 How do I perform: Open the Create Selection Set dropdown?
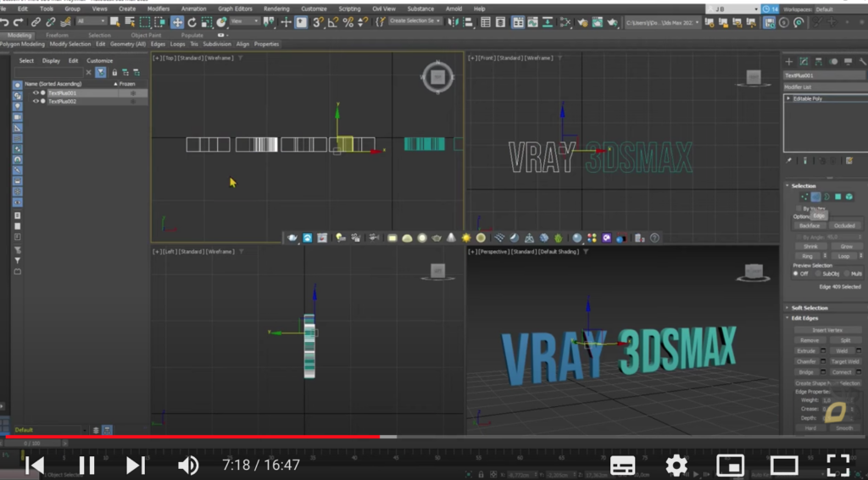(x=415, y=21)
